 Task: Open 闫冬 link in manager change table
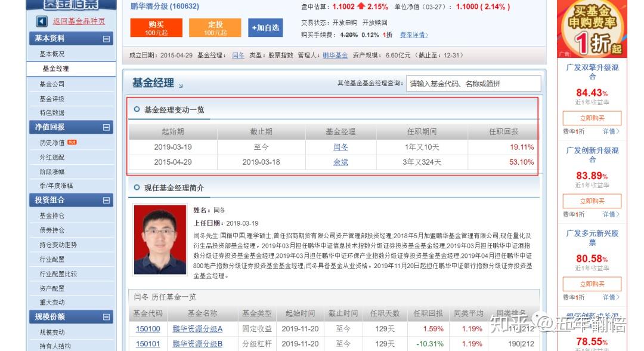point(340,147)
